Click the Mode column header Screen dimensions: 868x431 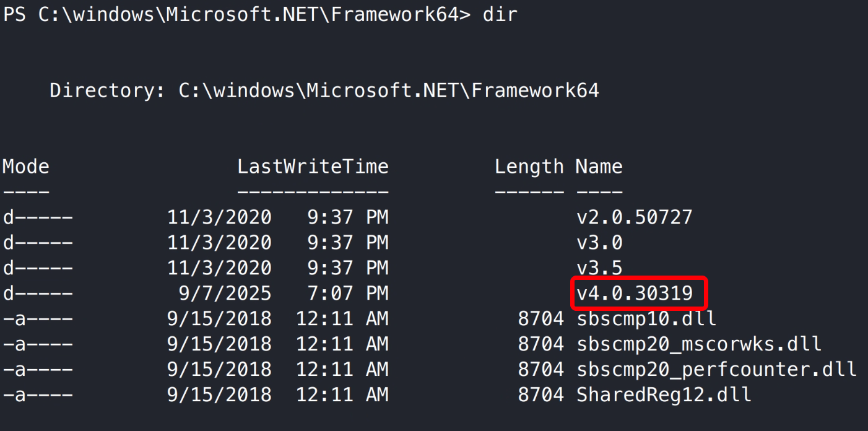tap(25, 167)
